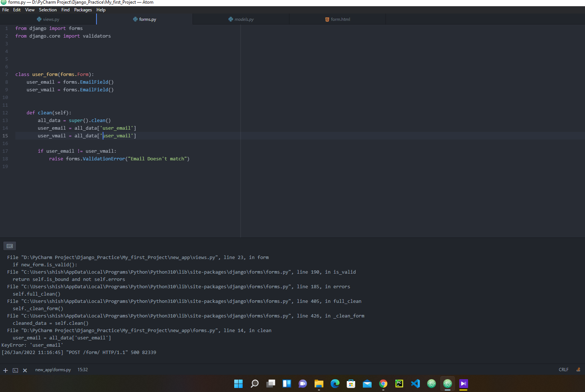Open Visual Studio Code from the taskbar

(415, 383)
